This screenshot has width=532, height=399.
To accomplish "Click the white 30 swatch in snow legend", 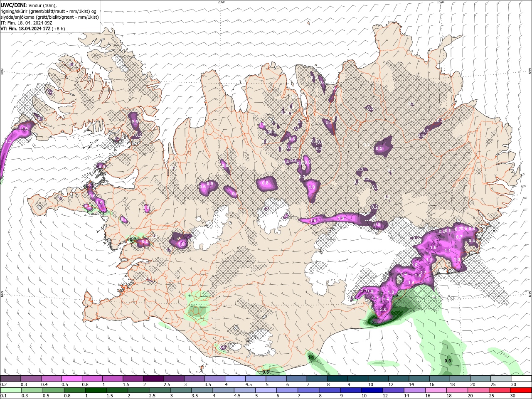I will [521, 379].
